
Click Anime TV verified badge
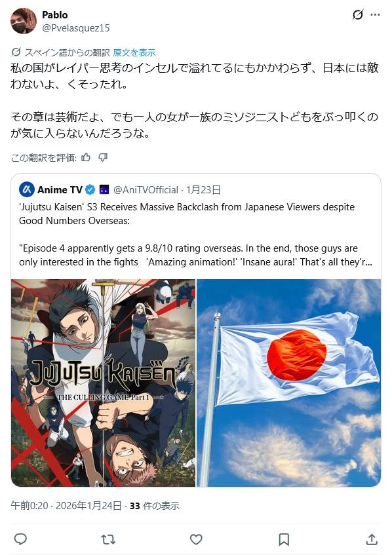point(90,190)
